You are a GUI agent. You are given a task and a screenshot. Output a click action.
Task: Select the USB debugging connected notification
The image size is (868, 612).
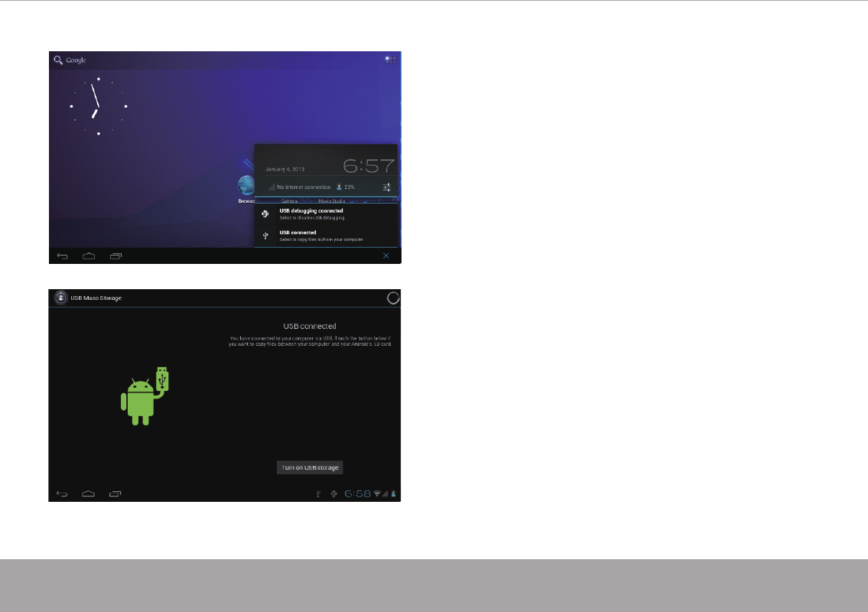pos(326,213)
